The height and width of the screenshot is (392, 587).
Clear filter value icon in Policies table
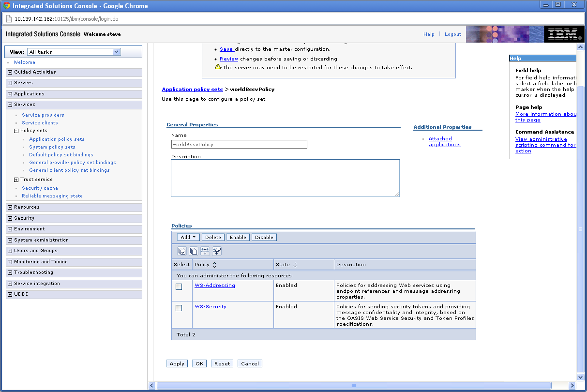coord(217,251)
